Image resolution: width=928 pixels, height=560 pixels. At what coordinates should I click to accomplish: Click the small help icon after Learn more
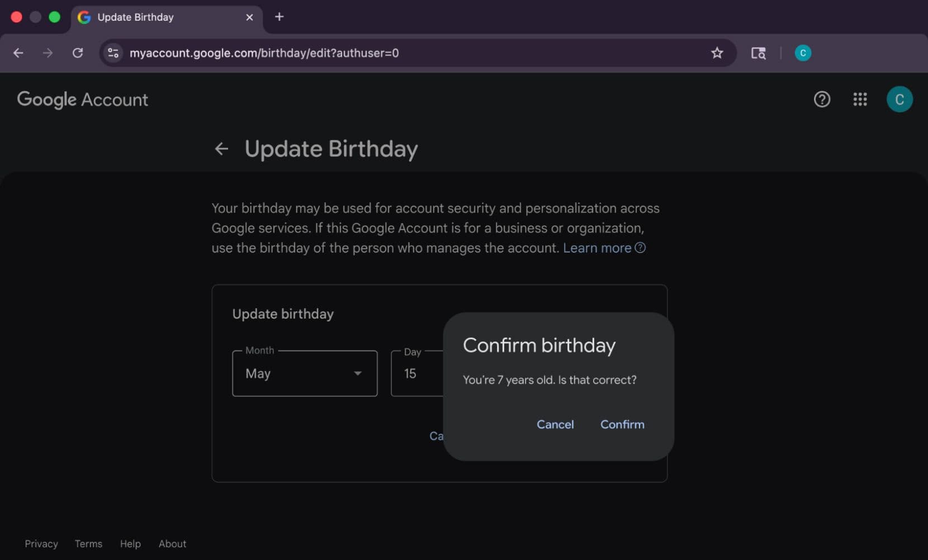(641, 248)
